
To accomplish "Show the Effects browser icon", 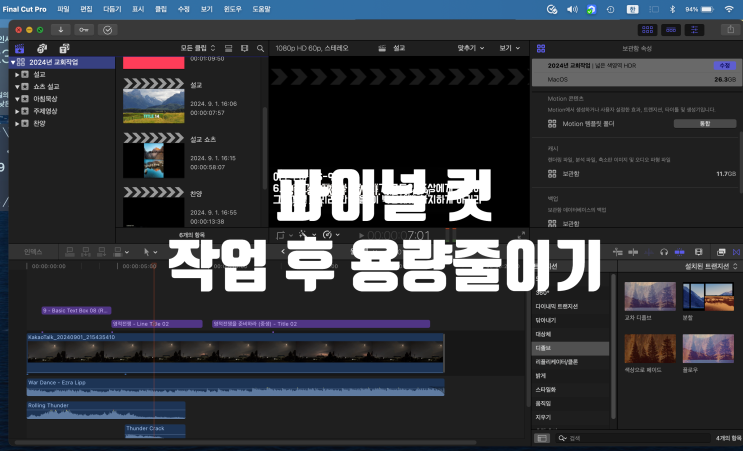I will click(721, 252).
